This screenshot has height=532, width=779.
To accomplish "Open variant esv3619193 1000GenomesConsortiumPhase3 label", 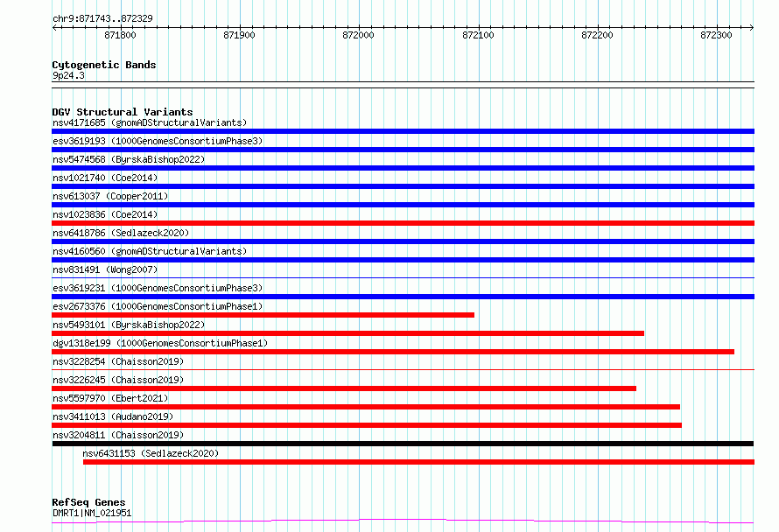I will coord(158,141).
